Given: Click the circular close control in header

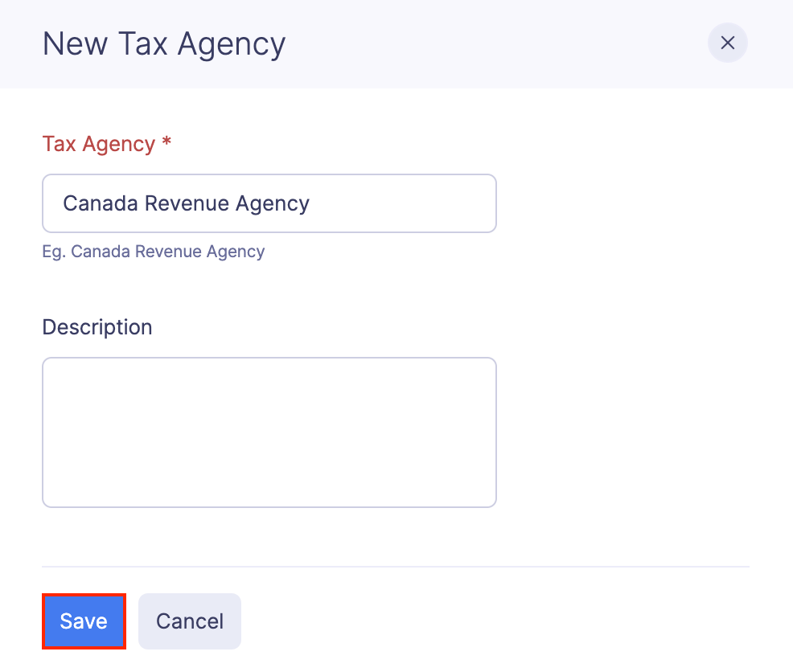Looking at the screenshot, I should [x=727, y=43].
